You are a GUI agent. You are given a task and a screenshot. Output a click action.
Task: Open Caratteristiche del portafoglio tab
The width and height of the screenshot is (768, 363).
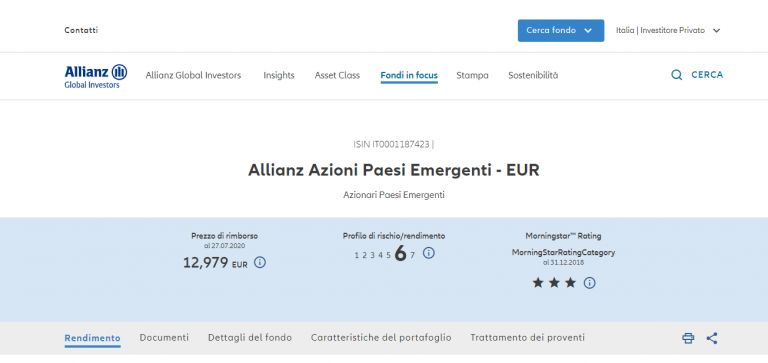(x=381, y=338)
